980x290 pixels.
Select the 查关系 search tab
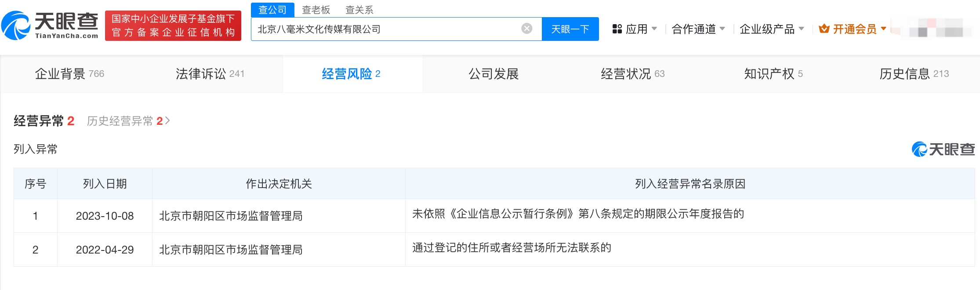pos(359,10)
